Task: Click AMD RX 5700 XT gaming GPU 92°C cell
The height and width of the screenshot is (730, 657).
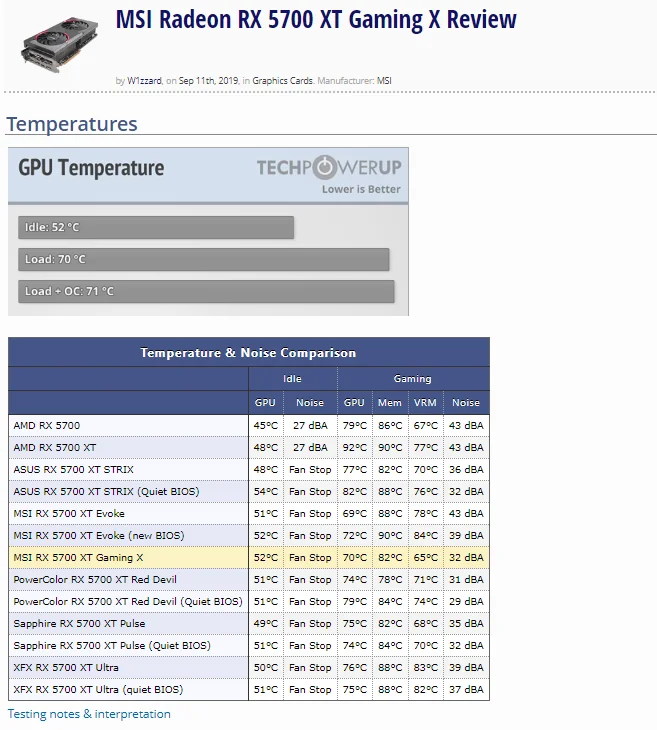Action: (355, 447)
